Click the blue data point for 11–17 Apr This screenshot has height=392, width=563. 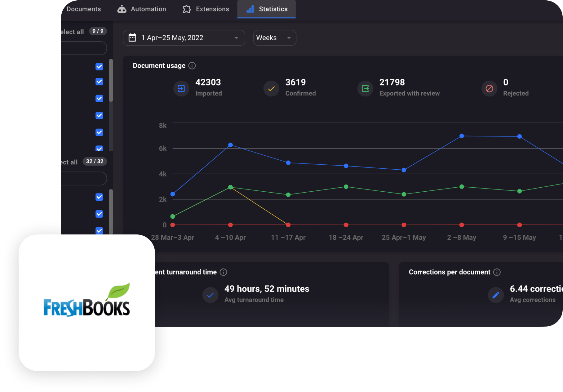[x=288, y=163]
